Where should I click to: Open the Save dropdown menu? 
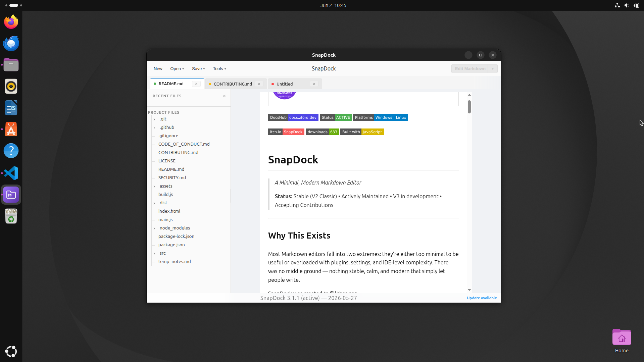tap(198, 69)
